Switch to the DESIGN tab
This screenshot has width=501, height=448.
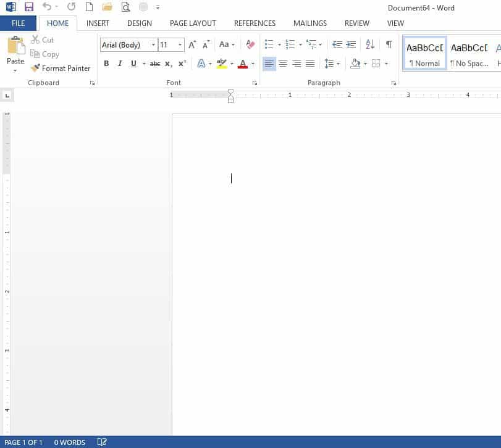(x=140, y=23)
